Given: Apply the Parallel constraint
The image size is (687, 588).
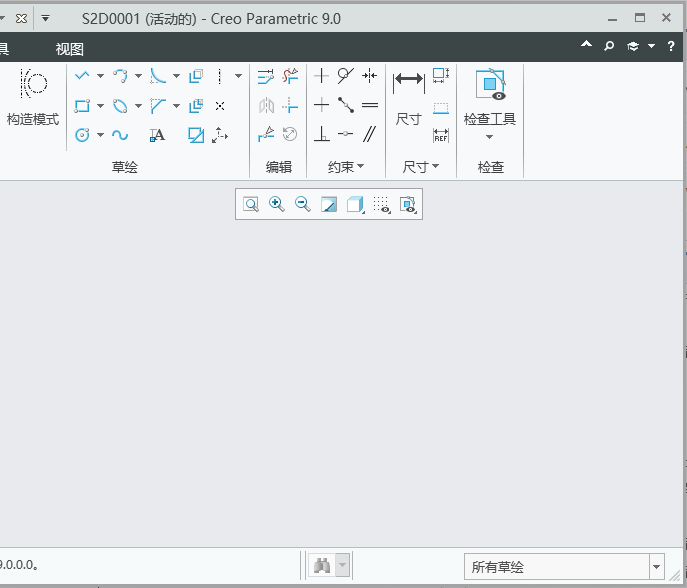Looking at the screenshot, I should [x=370, y=134].
